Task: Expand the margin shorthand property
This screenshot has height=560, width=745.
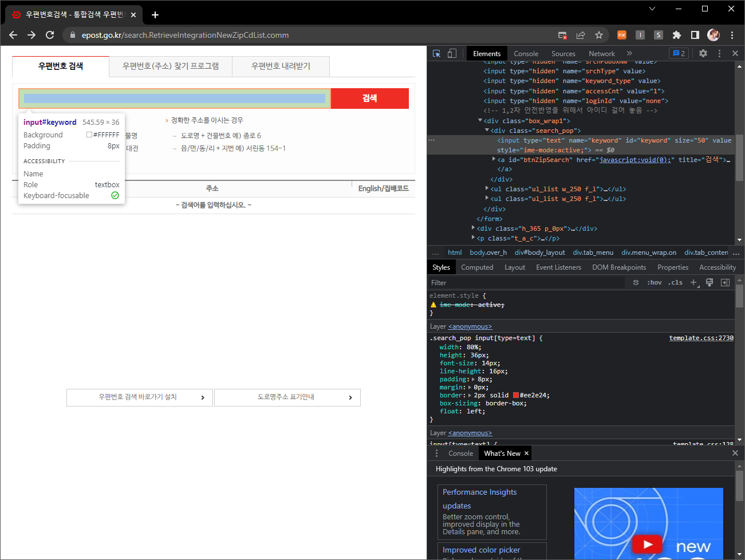Action: pos(470,387)
